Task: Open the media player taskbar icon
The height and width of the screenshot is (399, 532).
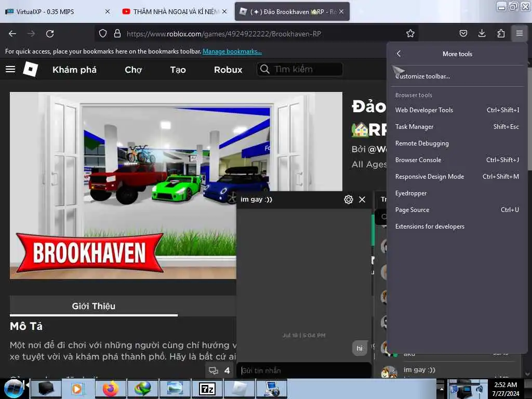Action: point(78,389)
